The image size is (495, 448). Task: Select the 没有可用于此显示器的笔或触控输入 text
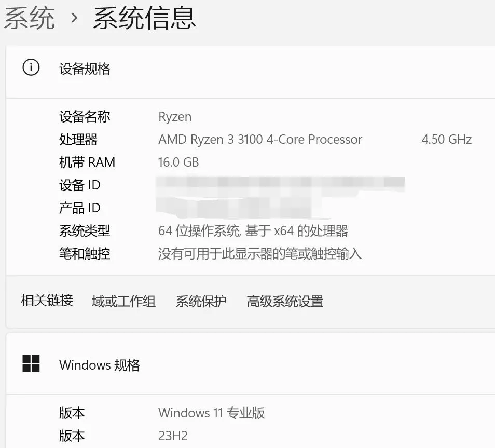[260, 254]
